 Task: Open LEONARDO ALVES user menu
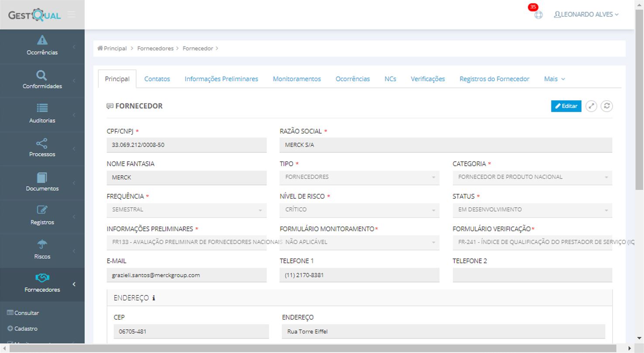tap(586, 14)
